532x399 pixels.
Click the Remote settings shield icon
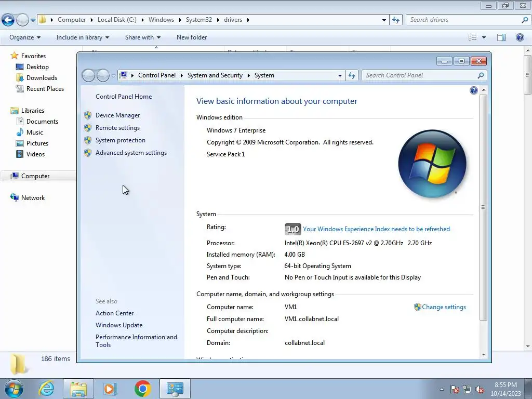(x=88, y=128)
